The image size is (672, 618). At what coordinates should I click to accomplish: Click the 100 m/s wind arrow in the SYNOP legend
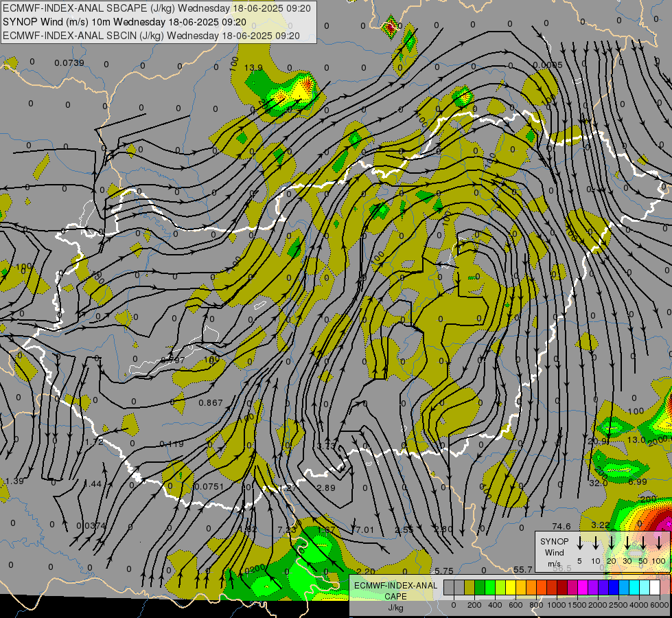(659, 542)
